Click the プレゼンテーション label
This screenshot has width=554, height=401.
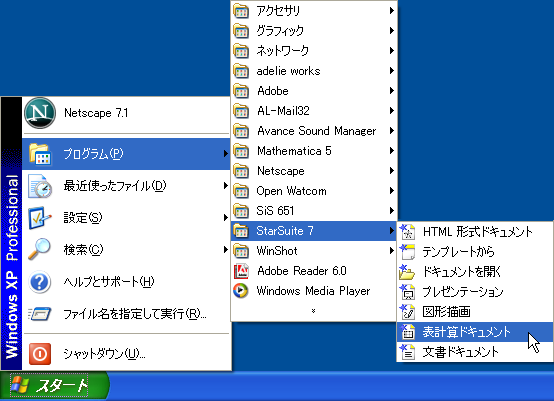(463, 292)
